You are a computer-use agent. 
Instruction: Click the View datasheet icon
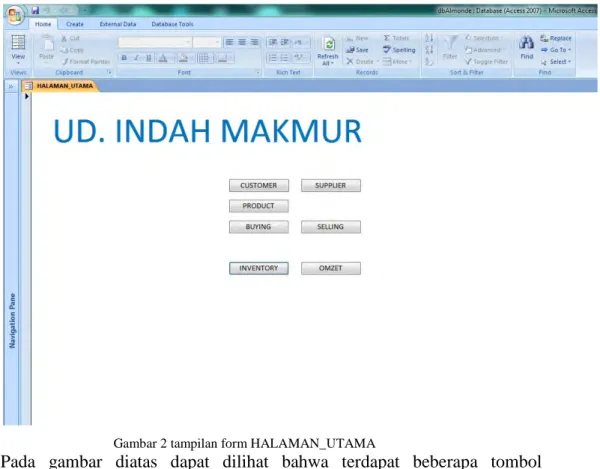(18, 42)
